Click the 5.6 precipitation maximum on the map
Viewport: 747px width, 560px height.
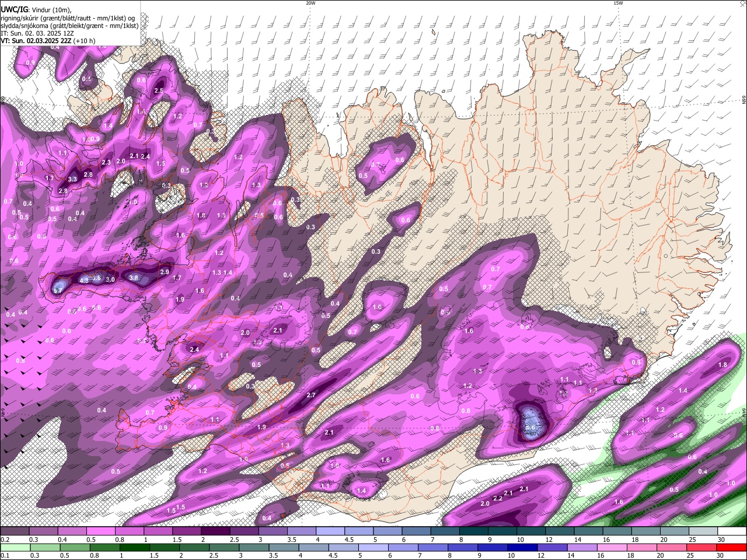pyautogui.click(x=530, y=428)
